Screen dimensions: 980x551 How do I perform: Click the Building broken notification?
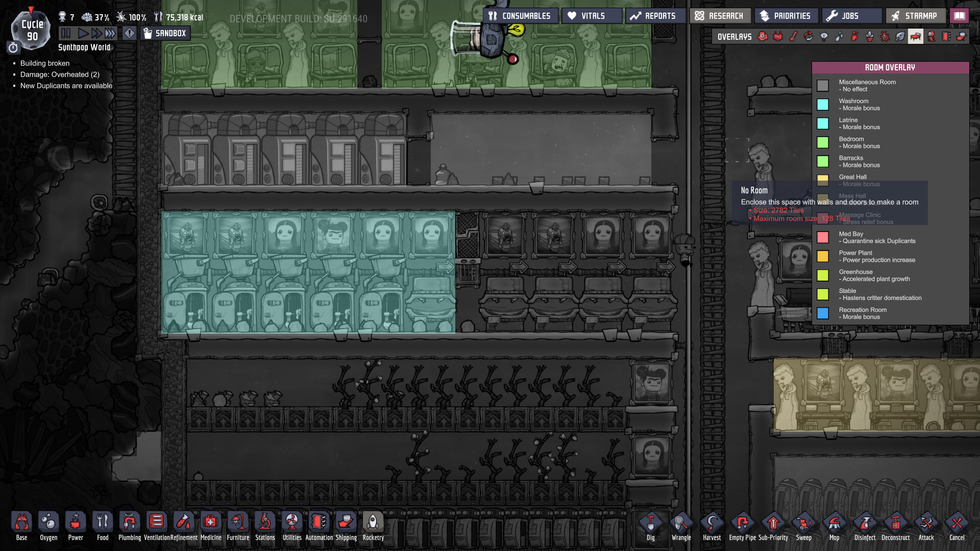[x=45, y=63]
